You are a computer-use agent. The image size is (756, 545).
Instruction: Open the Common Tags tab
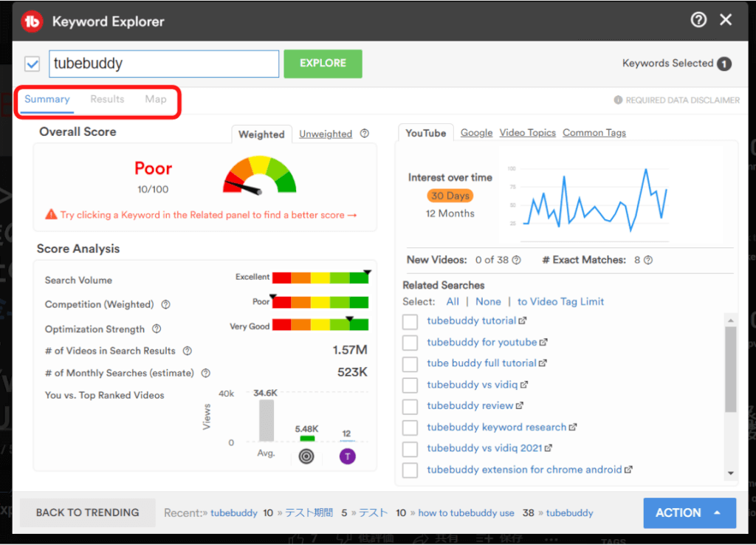(594, 133)
